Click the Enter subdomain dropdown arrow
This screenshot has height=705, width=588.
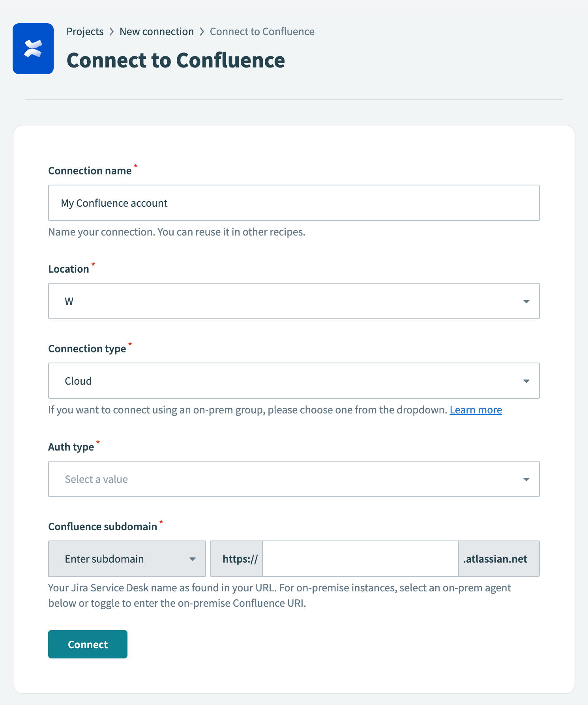pos(193,559)
